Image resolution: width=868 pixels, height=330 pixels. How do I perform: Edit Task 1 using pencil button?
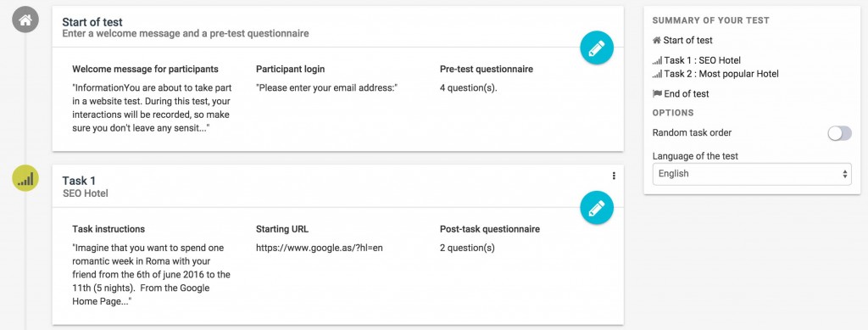tap(597, 208)
